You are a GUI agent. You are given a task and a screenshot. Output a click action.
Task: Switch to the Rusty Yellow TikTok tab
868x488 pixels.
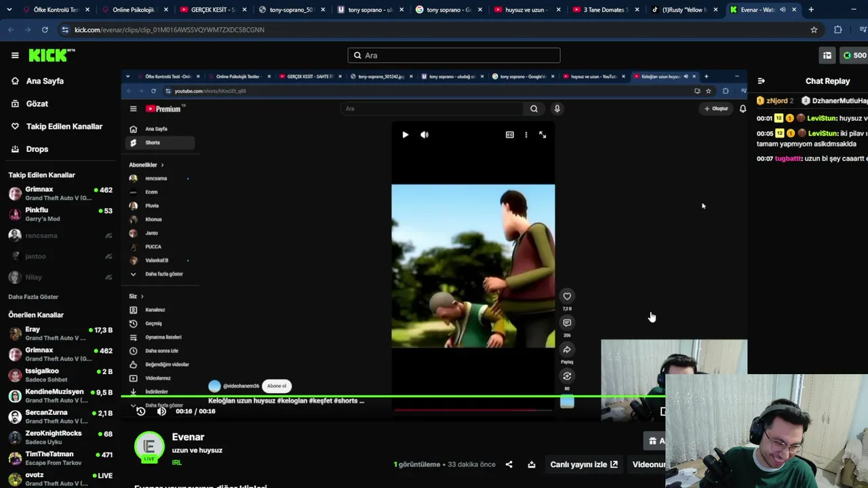click(x=684, y=9)
